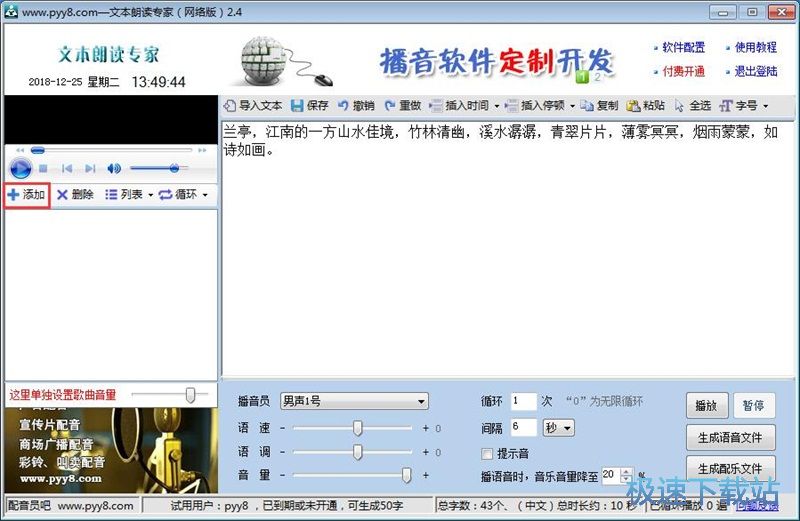Increase the music volume reduction value with the spinner
The width and height of the screenshot is (800, 521).
pos(626,472)
